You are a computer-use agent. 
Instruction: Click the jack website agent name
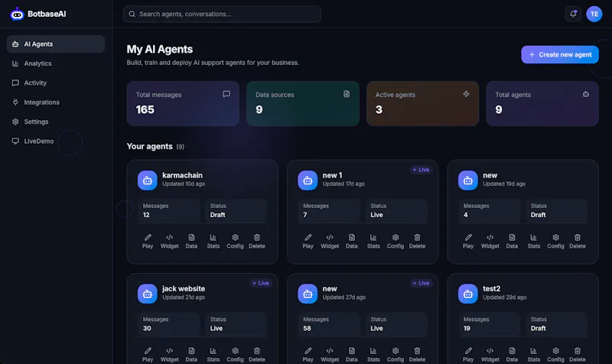184,289
